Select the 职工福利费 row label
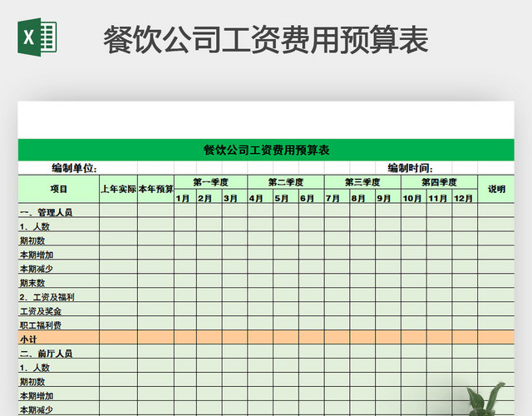 (x=59, y=324)
